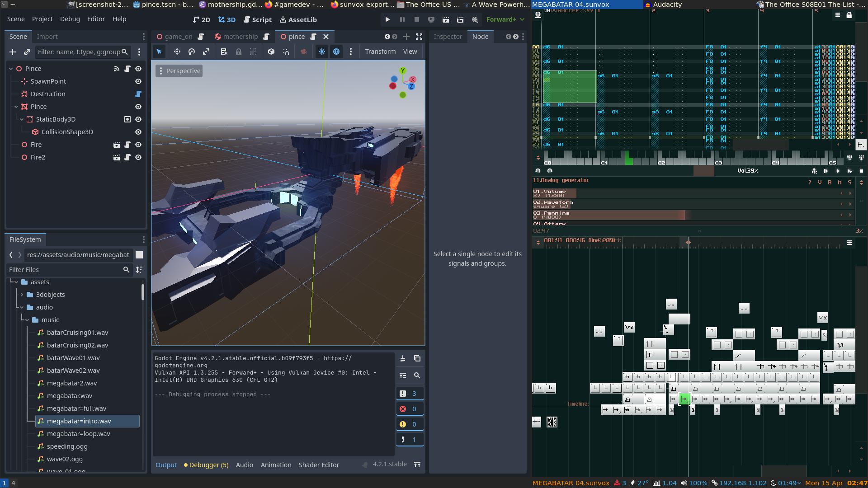Select the Select Mode arrow tool
This screenshot has width=868, height=488.
point(159,52)
